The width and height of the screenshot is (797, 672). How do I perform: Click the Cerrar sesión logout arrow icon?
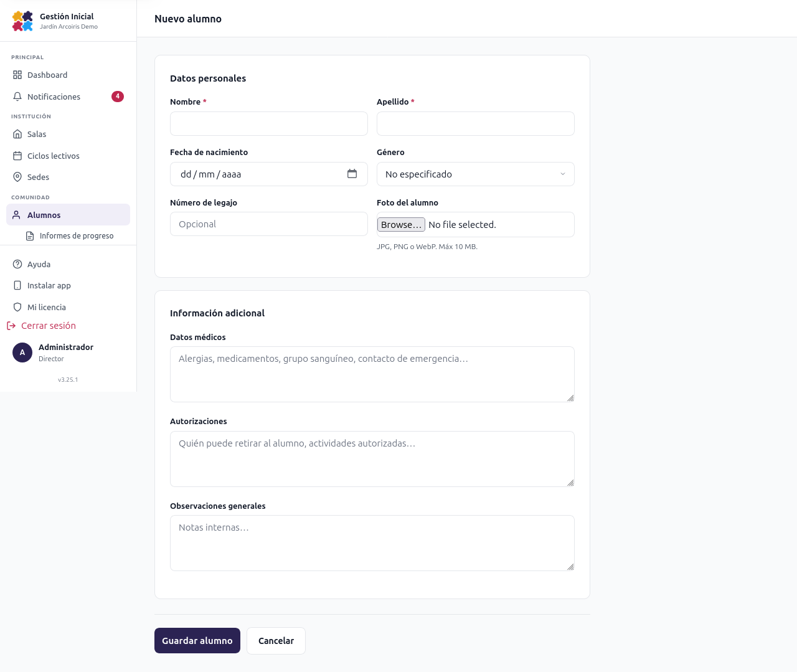(x=11, y=326)
